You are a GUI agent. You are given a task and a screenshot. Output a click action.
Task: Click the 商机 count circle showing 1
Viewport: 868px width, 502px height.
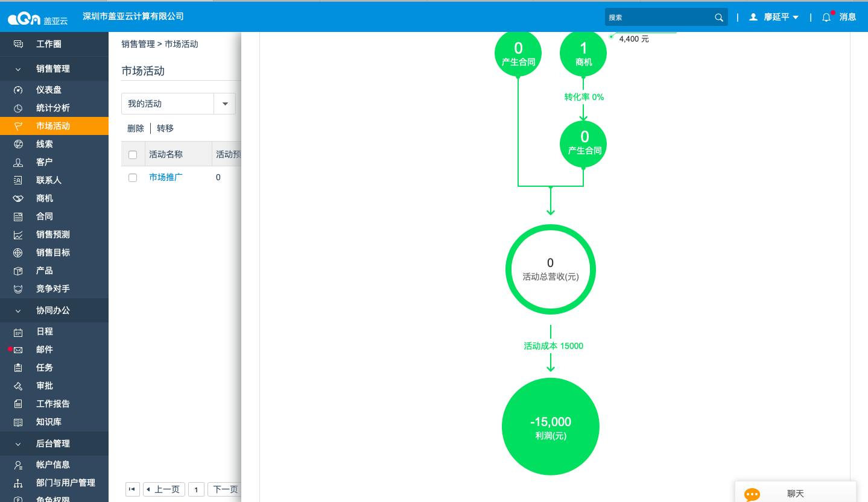tap(583, 54)
